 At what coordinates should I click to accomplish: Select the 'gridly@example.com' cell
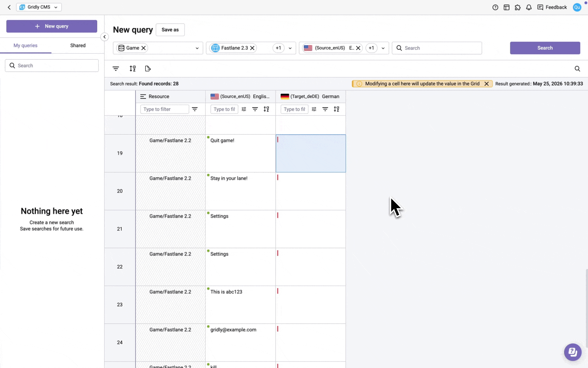[240, 342]
